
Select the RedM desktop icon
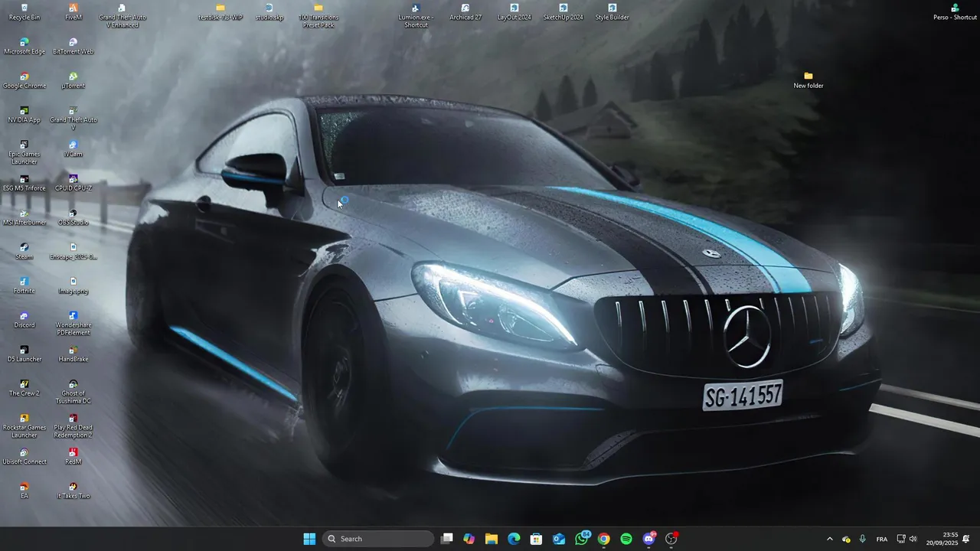[73, 456]
